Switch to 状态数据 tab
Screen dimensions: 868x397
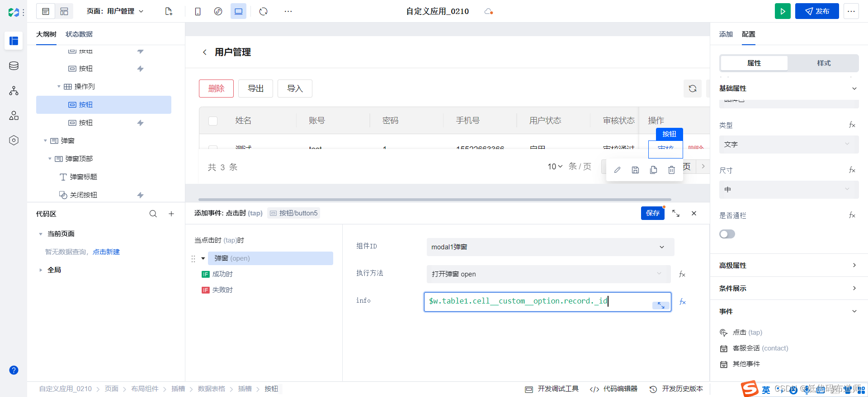point(79,34)
